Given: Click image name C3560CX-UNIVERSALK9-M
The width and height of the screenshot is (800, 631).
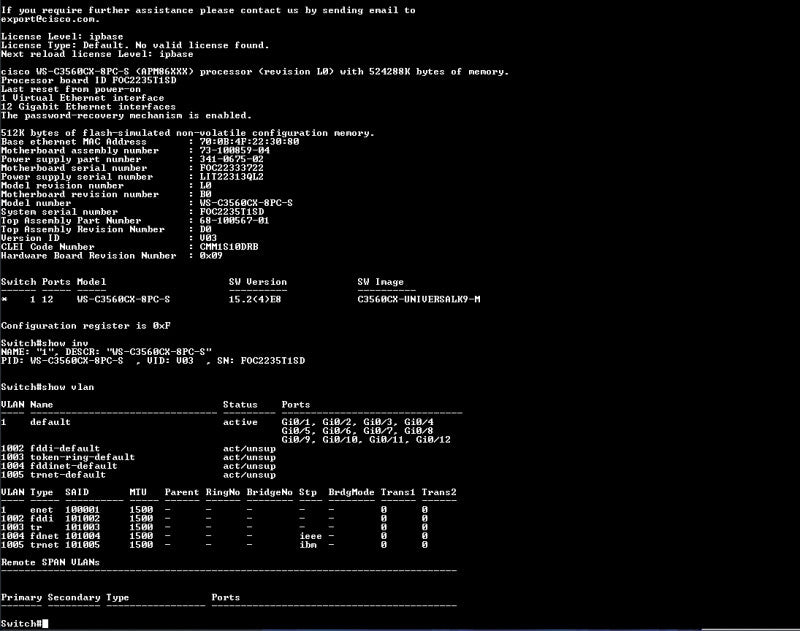Looking at the screenshot, I should click(419, 299).
